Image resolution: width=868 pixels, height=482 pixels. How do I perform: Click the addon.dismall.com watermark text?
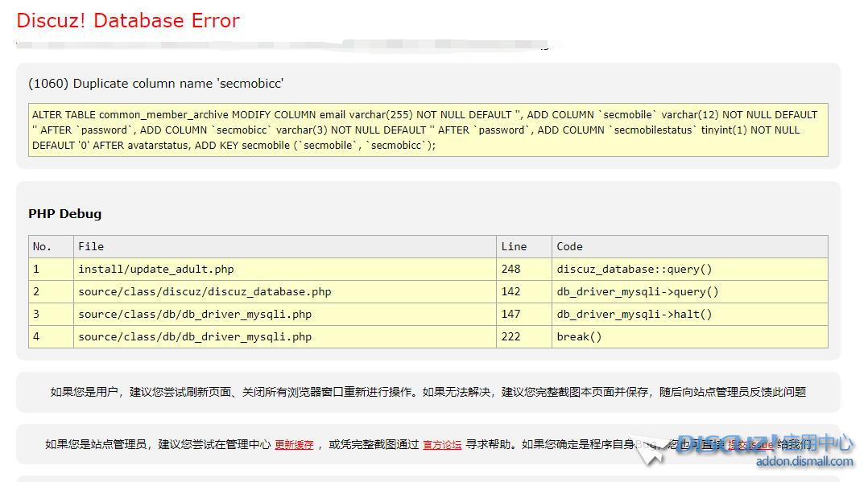tap(804, 462)
